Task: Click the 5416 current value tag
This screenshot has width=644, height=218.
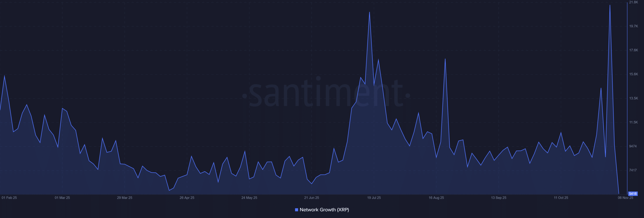Action: pos(633,194)
